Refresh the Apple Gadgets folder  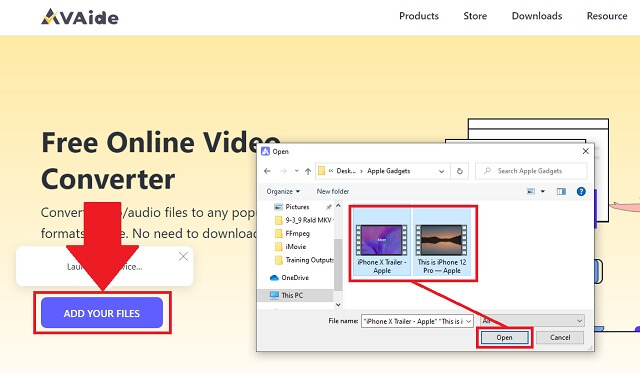(x=460, y=171)
